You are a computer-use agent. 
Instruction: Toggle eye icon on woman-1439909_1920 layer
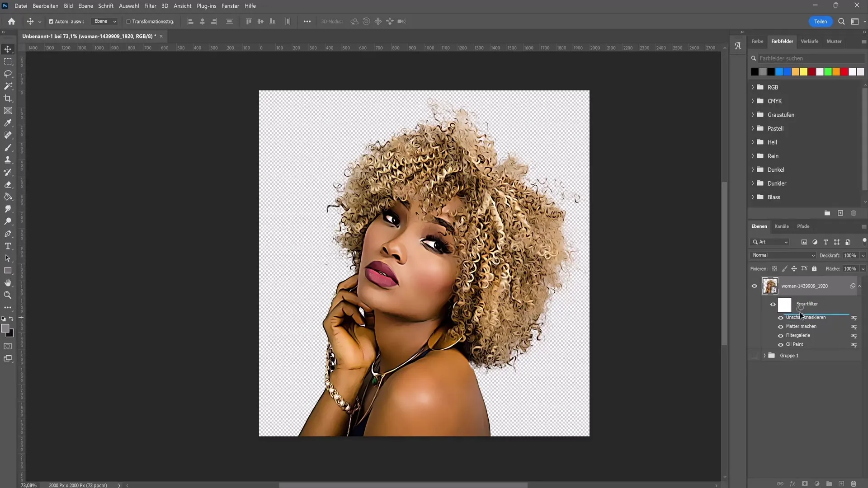pos(754,286)
